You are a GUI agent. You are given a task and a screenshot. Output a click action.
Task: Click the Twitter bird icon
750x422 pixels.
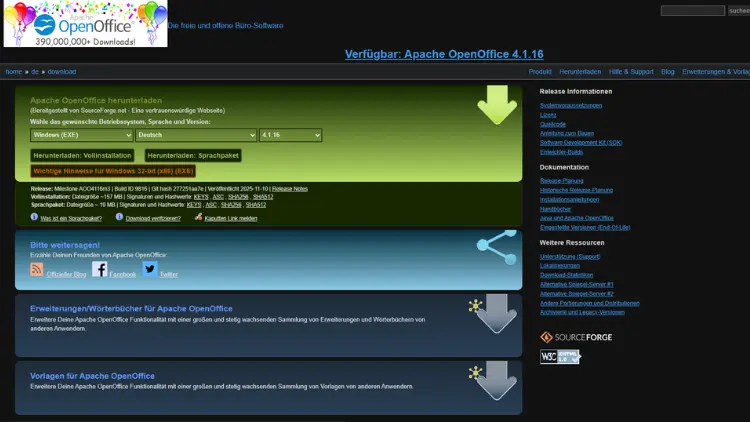[150, 268]
